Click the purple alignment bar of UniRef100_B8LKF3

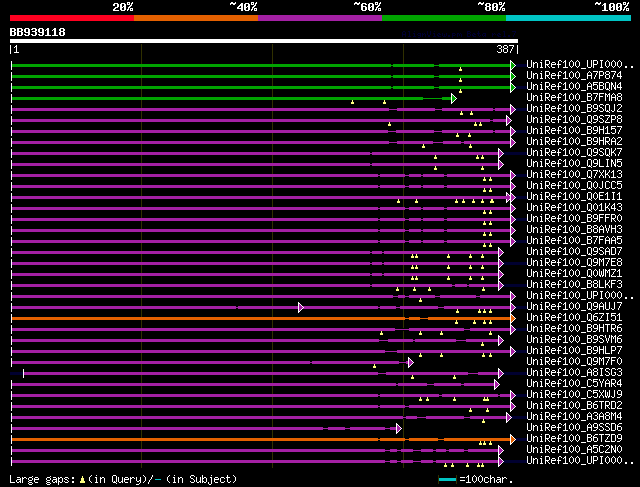pyautogui.click(x=256, y=285)
